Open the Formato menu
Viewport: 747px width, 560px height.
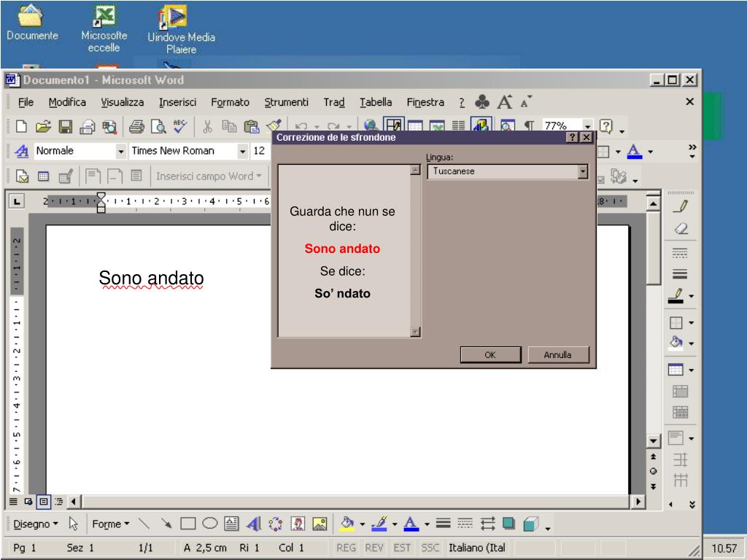[x=230, y=102]
